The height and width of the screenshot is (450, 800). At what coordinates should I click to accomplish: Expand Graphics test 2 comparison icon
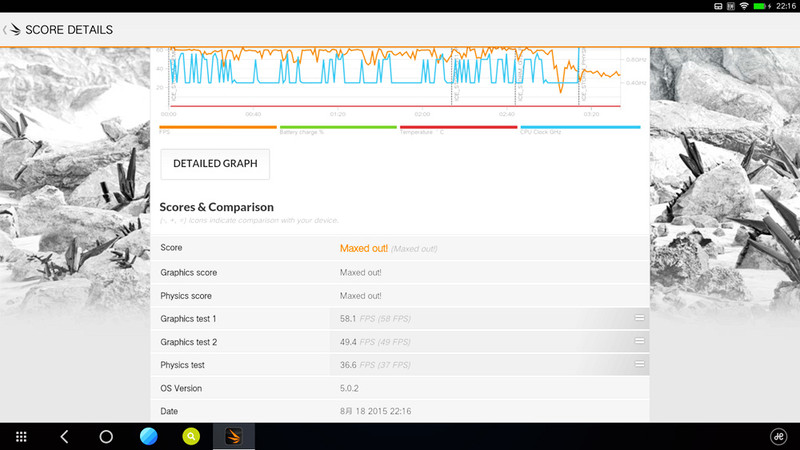tap(639, 341)
